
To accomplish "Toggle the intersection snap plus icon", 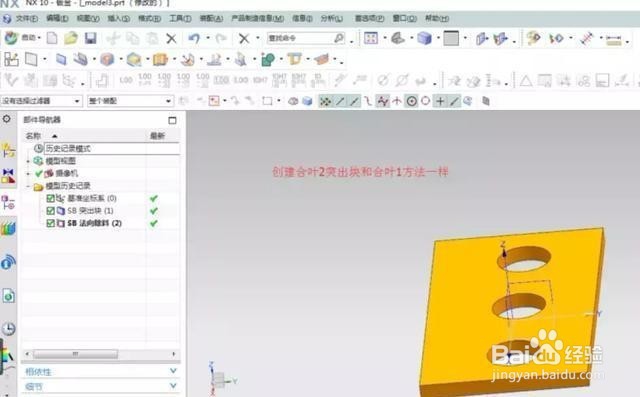I will click(440, 101).
